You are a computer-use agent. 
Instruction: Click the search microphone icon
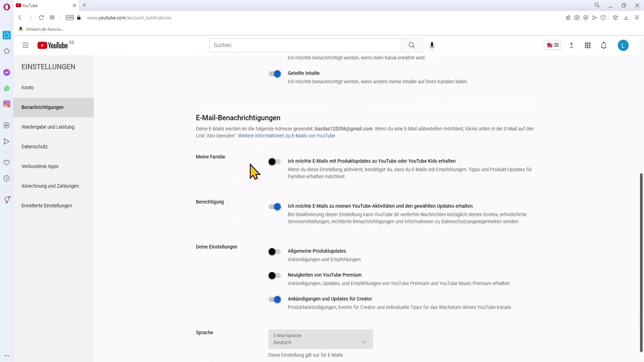click(432, 45)
